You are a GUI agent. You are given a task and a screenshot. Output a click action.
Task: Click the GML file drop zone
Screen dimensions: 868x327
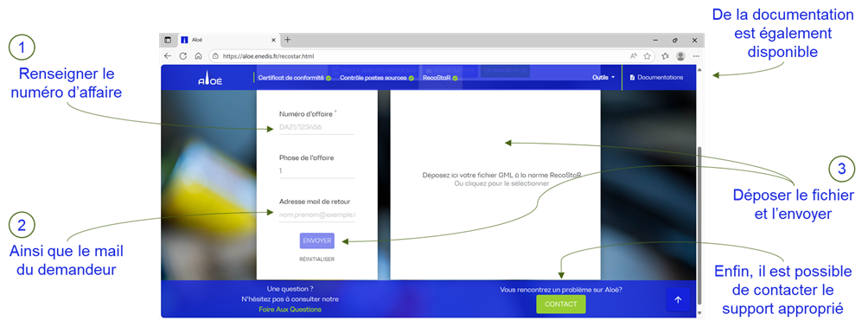pos(495,184)
